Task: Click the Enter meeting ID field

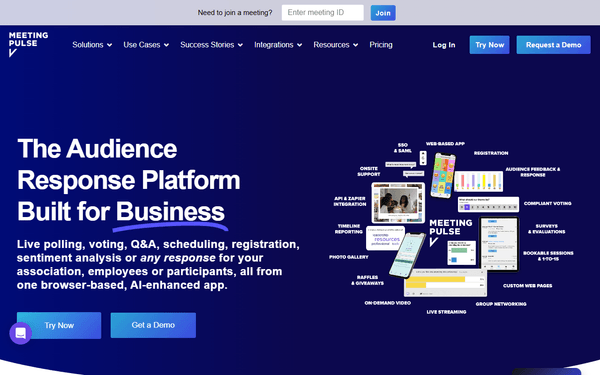Action: click(x=323, y=13)
